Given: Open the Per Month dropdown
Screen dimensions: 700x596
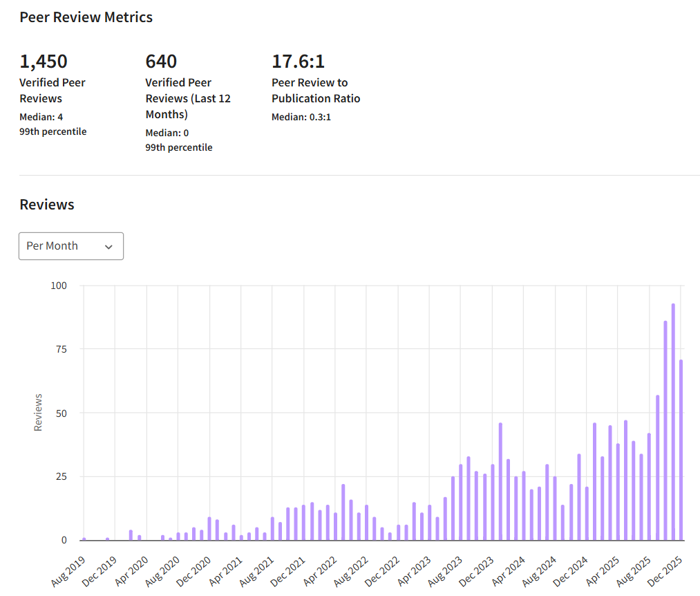Looking at the screenshot, I should point(70,246).
